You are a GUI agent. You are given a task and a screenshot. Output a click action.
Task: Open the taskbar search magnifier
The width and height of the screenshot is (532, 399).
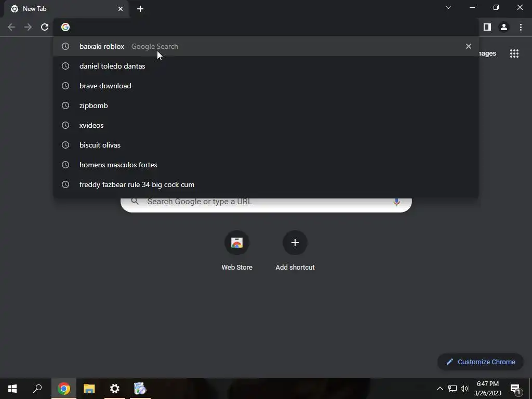click(x=37, y=389)
